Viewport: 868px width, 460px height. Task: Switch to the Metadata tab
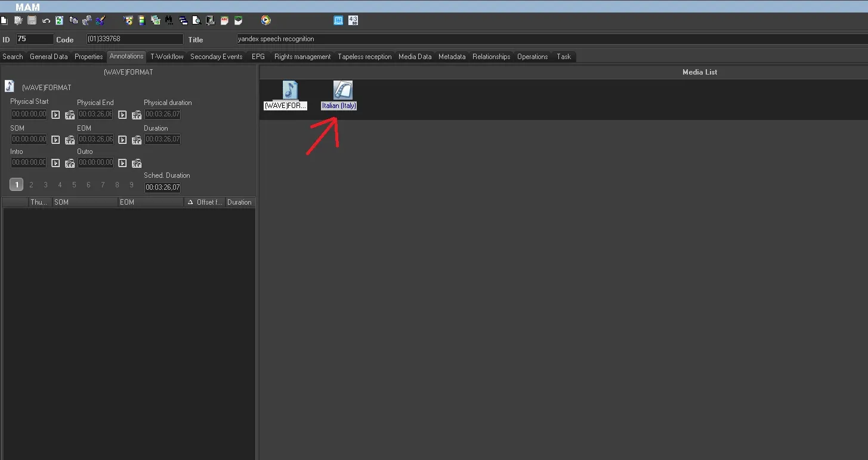[452, 57]
